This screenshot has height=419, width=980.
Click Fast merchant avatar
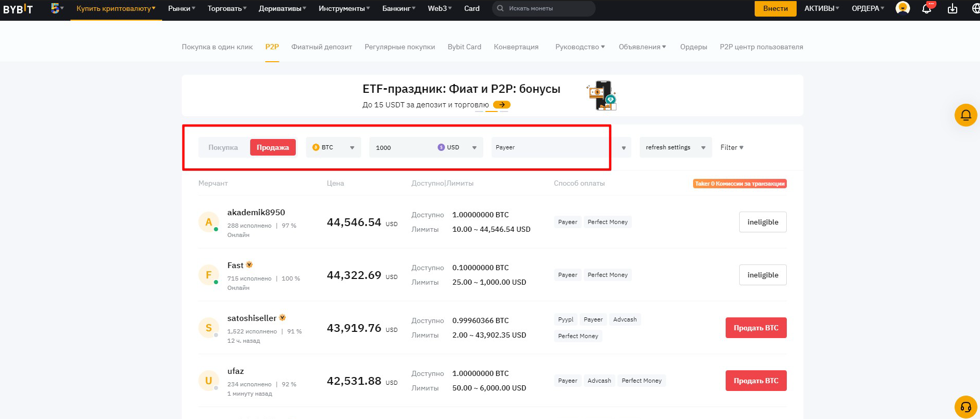click(x=208, y=275)
